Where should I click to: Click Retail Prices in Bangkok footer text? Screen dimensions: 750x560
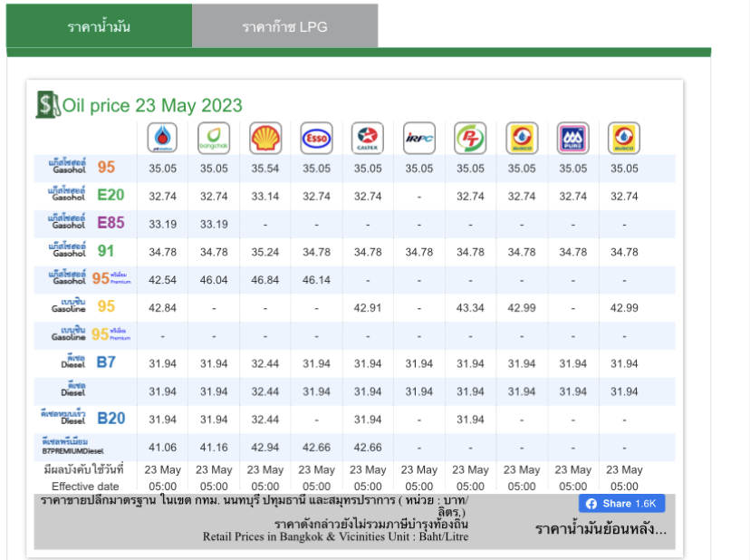coord(335,536)
